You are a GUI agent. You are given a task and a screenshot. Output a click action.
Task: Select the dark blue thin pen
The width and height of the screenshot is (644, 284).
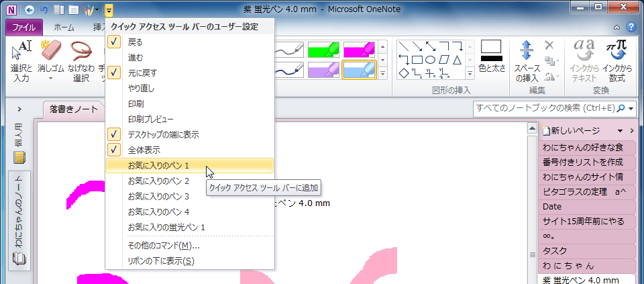point(289,69)
